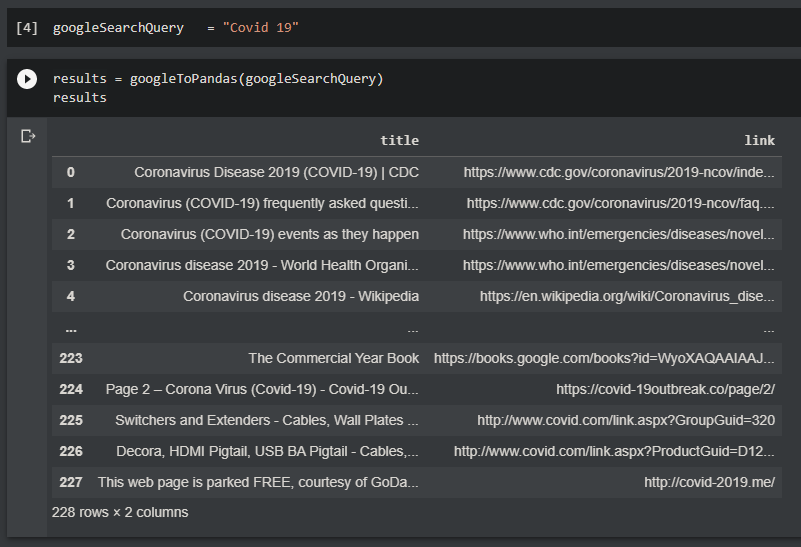
Task: Open the cdc.gov index link in row 0
Action: [x=618, y=172]
